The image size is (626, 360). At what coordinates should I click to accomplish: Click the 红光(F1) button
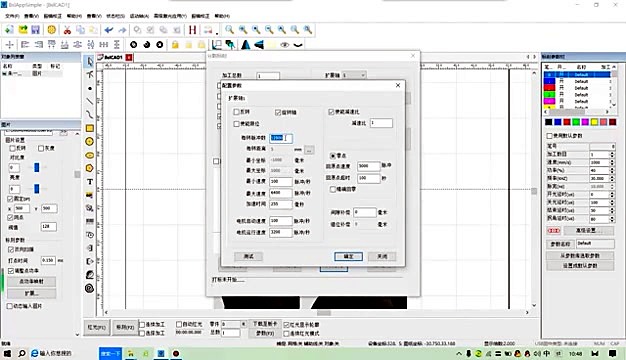click(x=97, y=327)
